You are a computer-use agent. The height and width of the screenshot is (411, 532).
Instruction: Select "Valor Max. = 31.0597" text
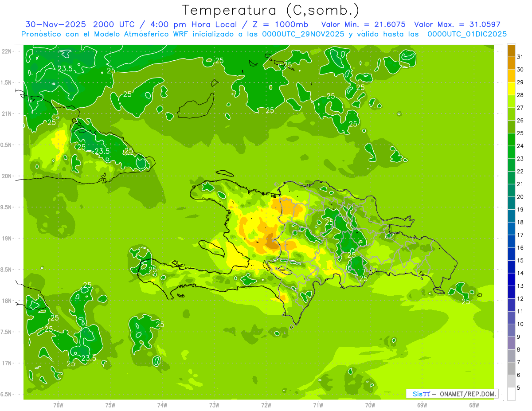pyautogui.click(x=457, y=24)
